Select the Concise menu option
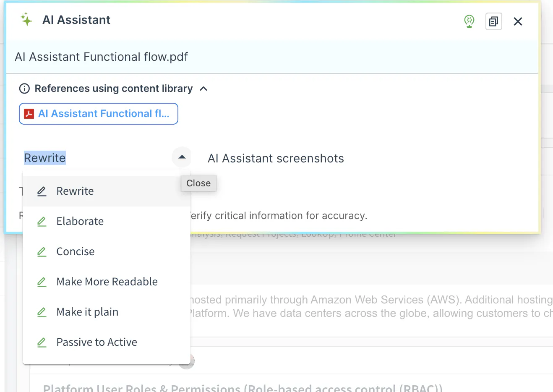553x392 pixels. click(x=76, y=252)
